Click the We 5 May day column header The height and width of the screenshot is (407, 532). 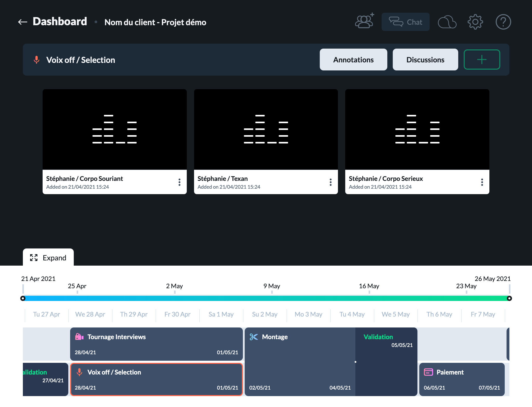[396, 314]
